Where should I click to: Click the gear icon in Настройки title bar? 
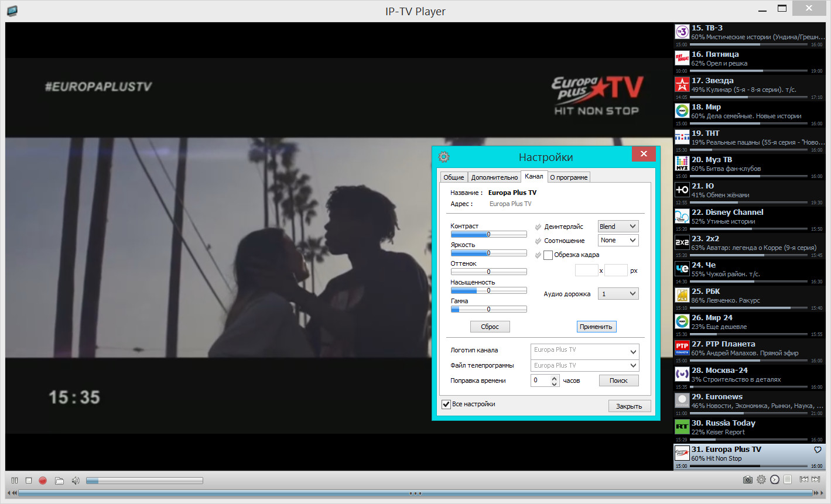pos(444,157)
